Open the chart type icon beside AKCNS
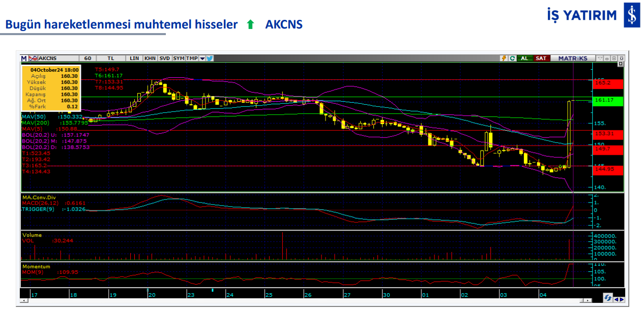 [33, 58]
